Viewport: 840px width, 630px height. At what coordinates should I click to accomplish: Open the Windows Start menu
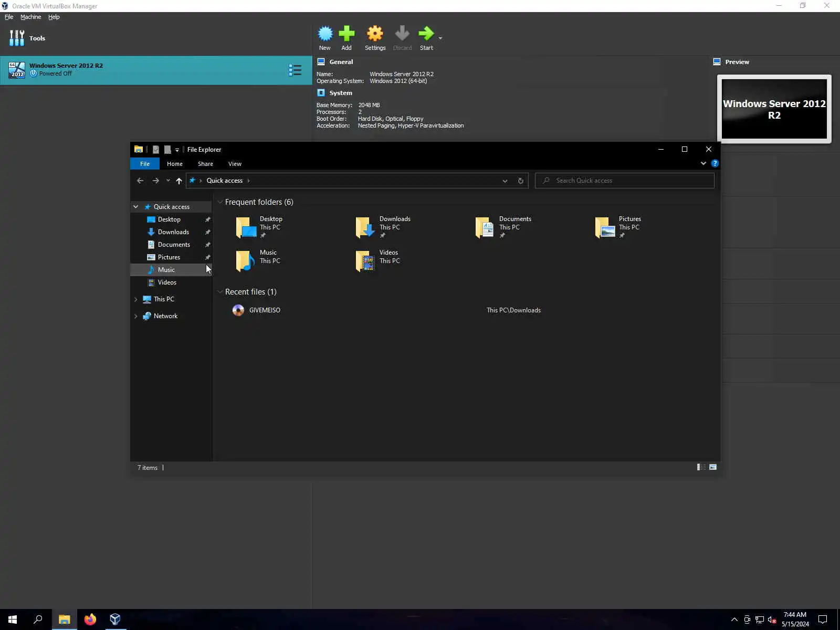pos(13,619)
